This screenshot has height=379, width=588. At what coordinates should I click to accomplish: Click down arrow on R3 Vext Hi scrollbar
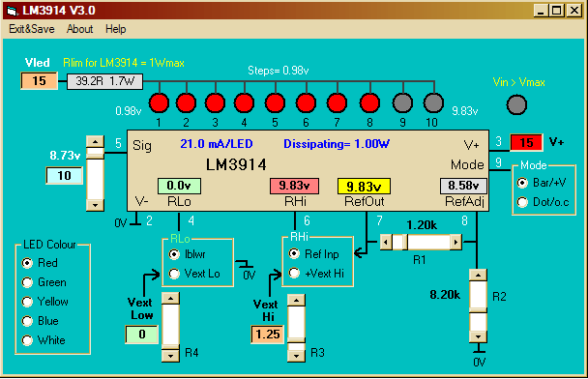tap(296, 356)
